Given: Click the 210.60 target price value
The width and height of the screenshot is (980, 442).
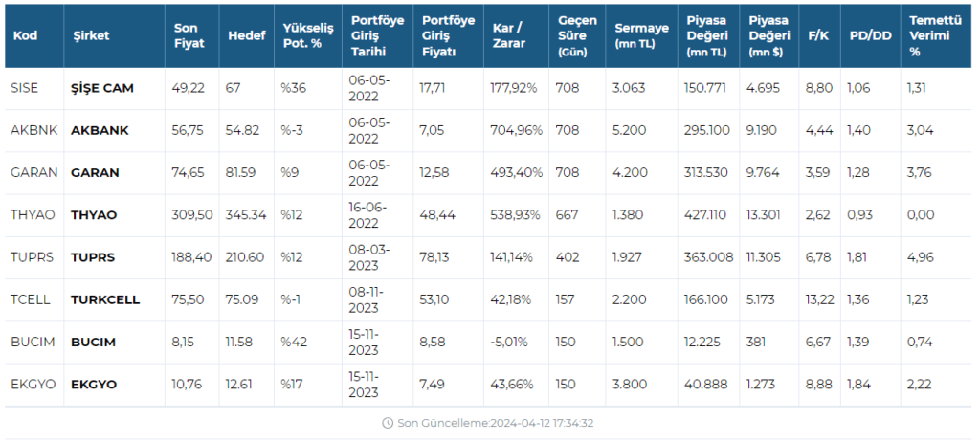Looking at the screenshot, I should click(245, 257).
